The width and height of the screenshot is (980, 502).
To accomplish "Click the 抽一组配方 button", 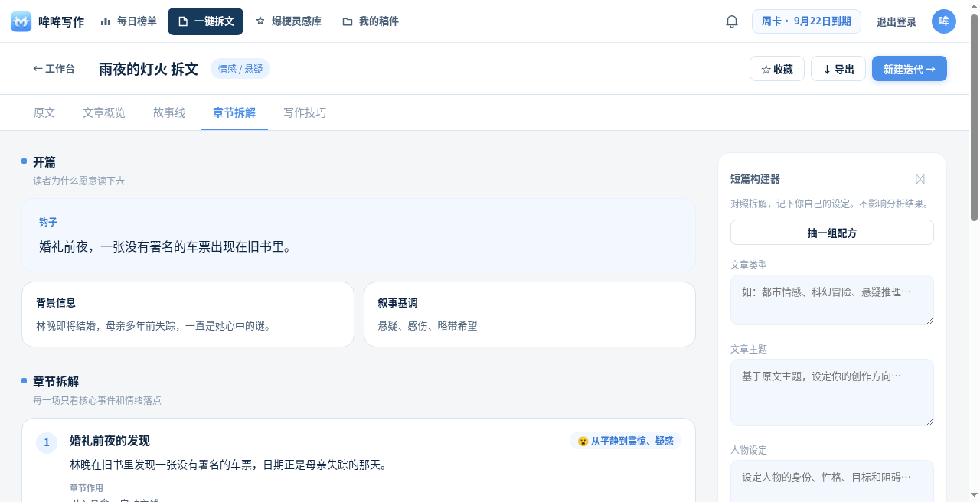I will (x=832, y=233).
